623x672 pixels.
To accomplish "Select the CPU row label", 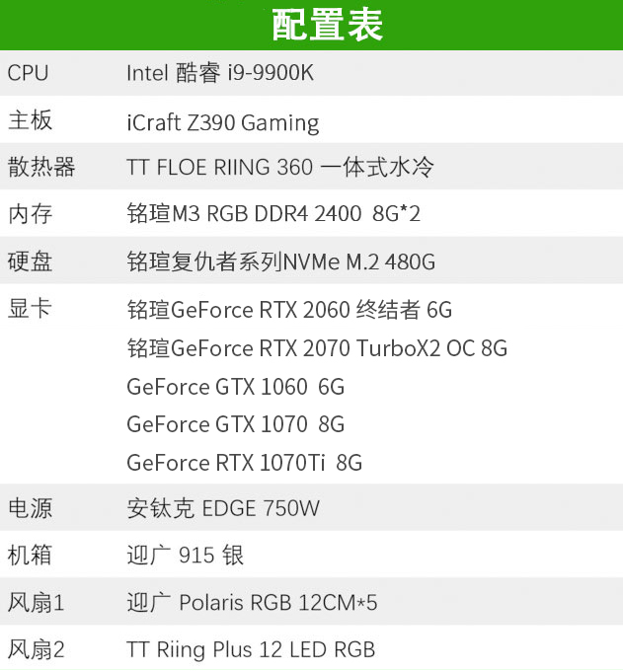I will point(28,73).
